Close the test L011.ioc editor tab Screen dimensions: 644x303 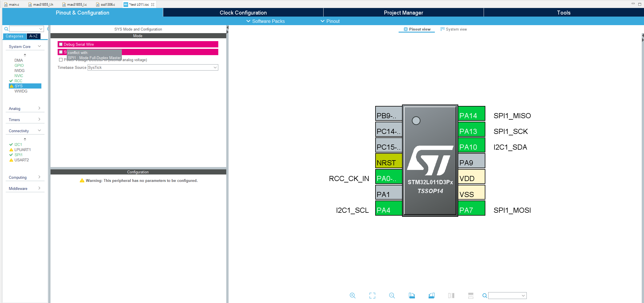(153, 5)
